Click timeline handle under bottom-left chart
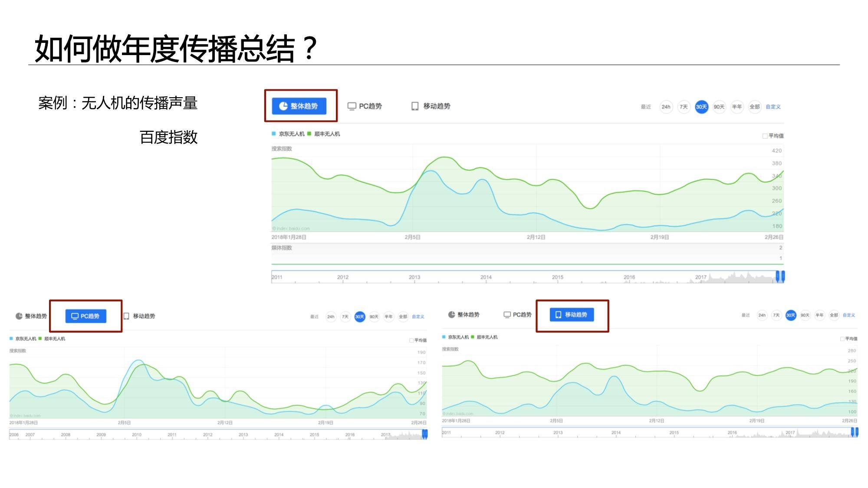The image size is (868, 488). click(425, 434)
